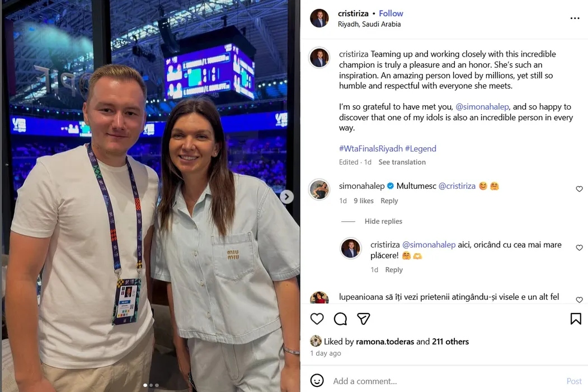Open the #WtaFinalsRiyadh hashtag
Screen dimensions: 588x392
371,149
